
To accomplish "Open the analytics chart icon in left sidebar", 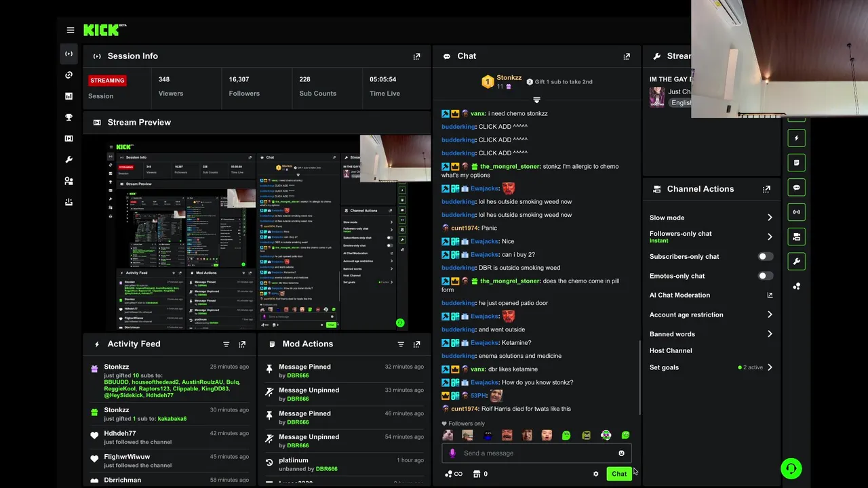I will tap(68, 96).
